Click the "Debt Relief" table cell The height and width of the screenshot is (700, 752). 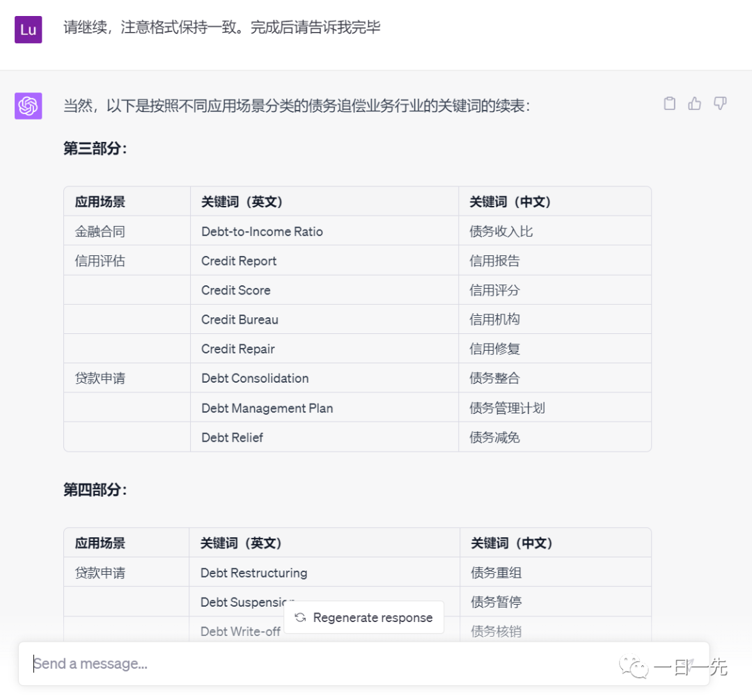point(232,437)
